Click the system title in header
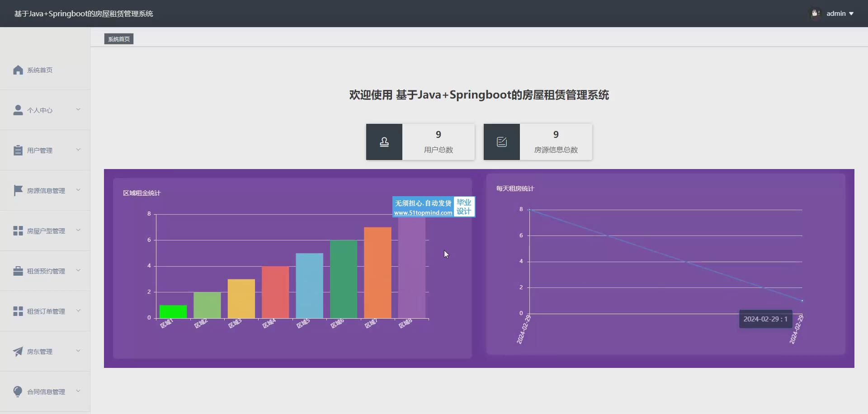Image resolution: width=868 pixels, height=414 pixels. coord(84,14)
